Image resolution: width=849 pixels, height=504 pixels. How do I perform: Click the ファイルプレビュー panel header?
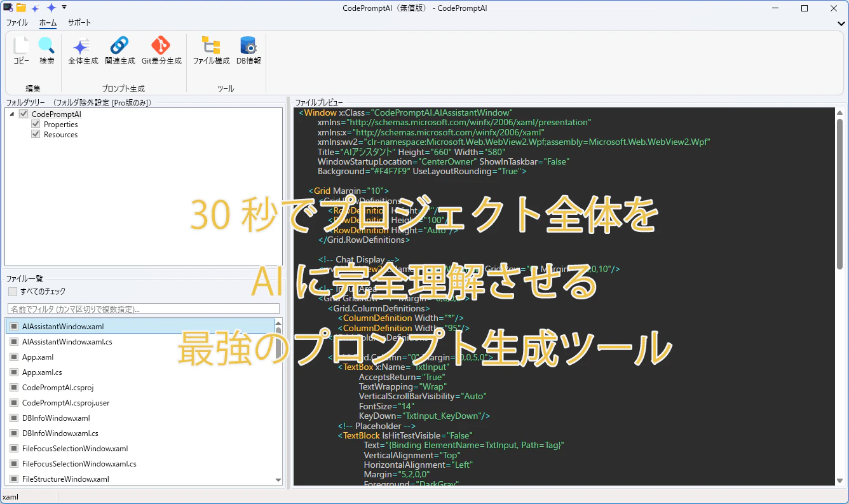pos(319,102)
